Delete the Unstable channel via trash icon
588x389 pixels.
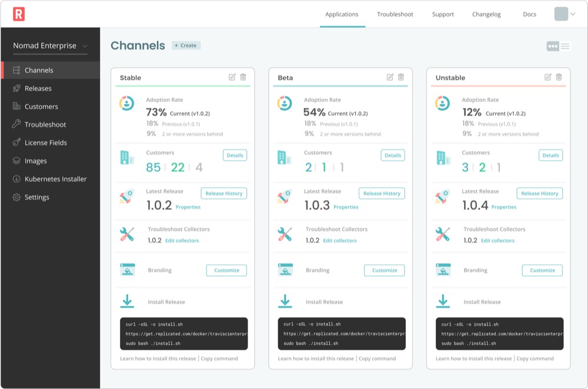tap(559, 77)
